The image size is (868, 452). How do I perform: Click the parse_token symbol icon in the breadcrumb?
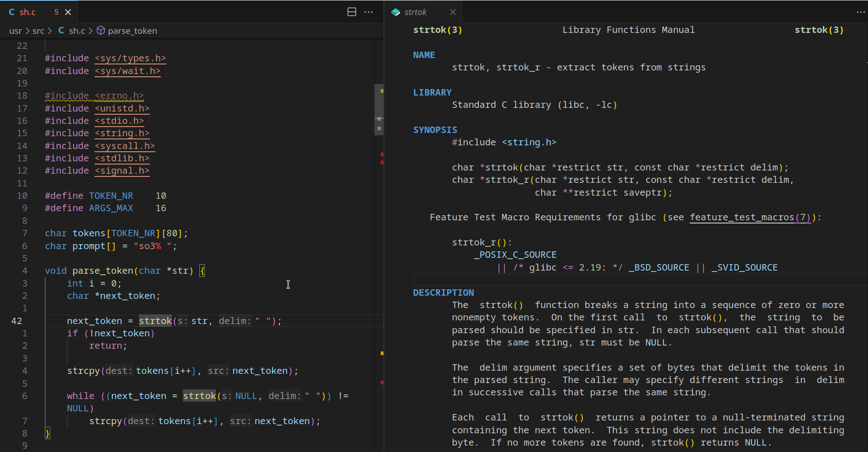[x=101, y=31]
